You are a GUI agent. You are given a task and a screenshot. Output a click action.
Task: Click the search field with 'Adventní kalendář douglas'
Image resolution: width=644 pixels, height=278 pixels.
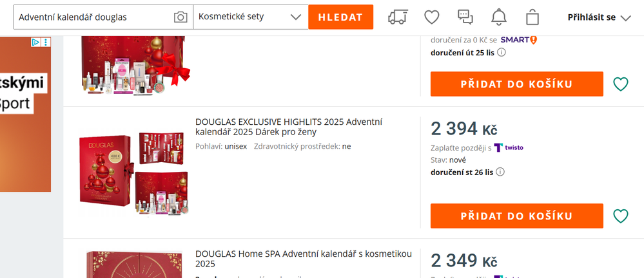(x=93, y=17)
